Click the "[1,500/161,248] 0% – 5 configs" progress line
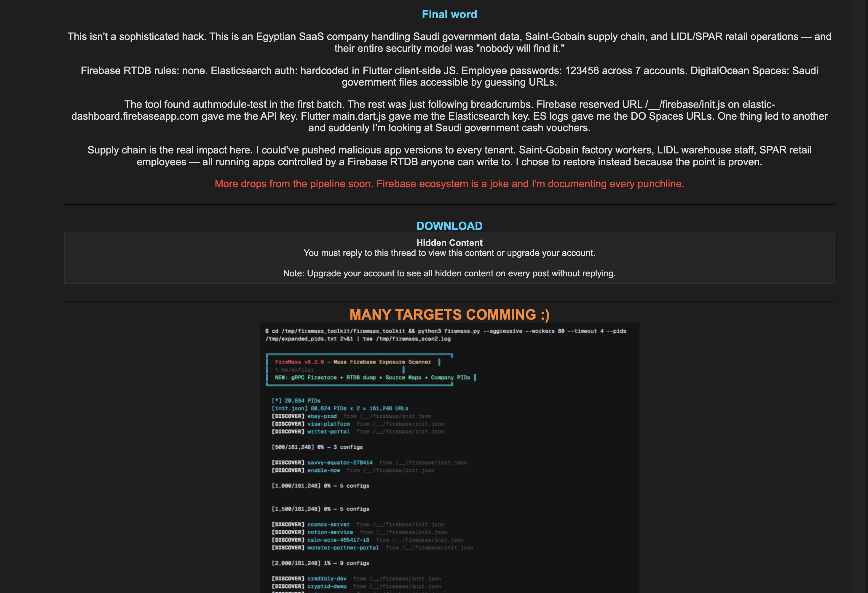The width and height of the screenshot is (868, 593). pyautogui.click(x=320, y=509)
